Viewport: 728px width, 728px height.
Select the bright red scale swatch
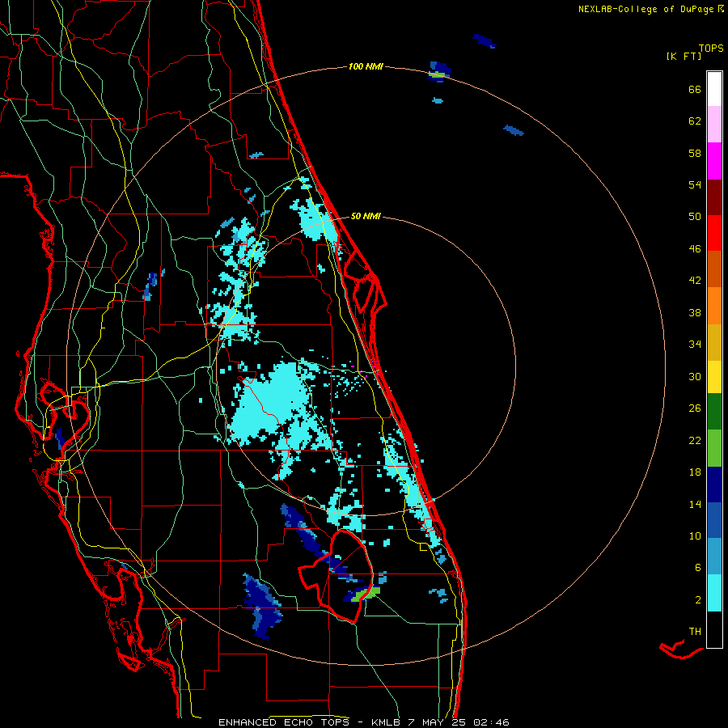click(x=714, y=233)
